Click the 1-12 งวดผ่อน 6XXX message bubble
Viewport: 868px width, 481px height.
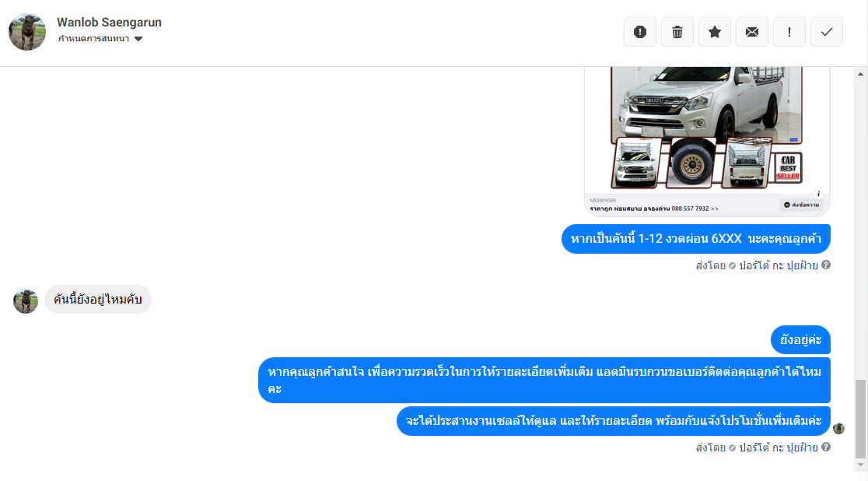click(x=696, y=239)
